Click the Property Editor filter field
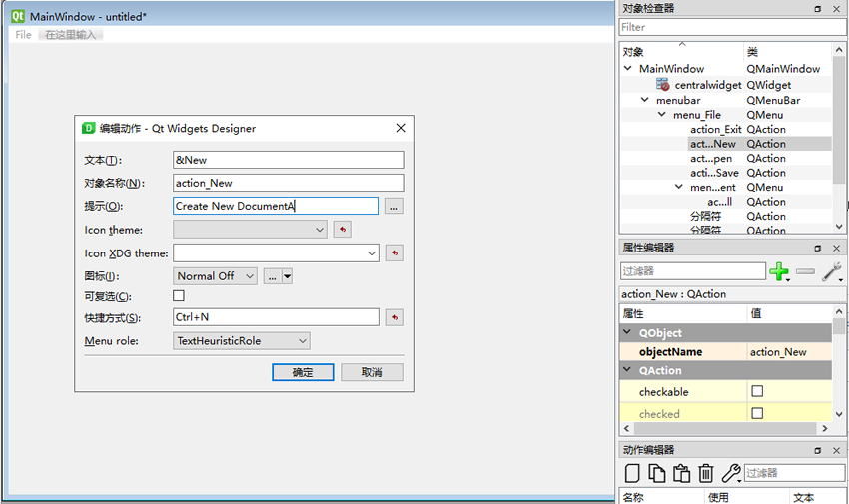The width and height of the screenshot is (849, 504). pos(692,271)
